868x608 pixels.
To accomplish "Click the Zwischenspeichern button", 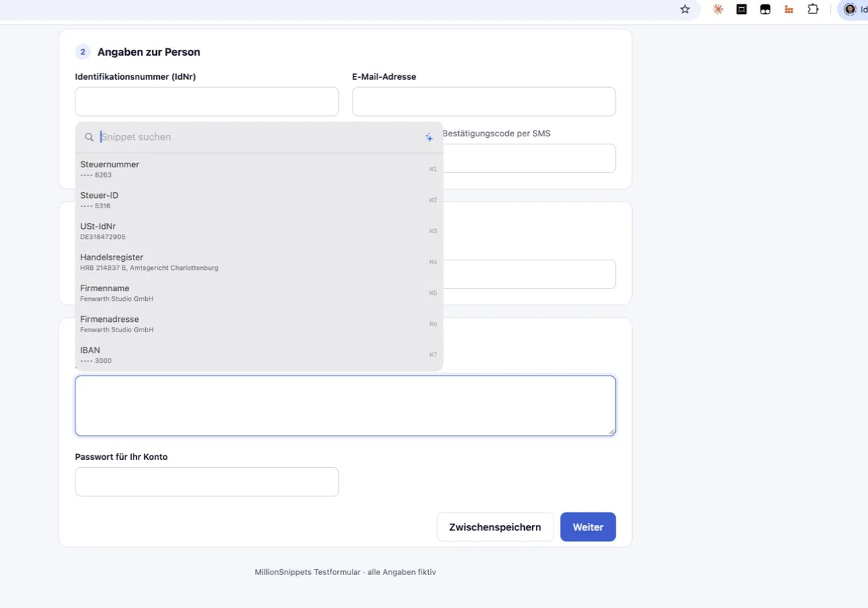I will click(495, 527).
